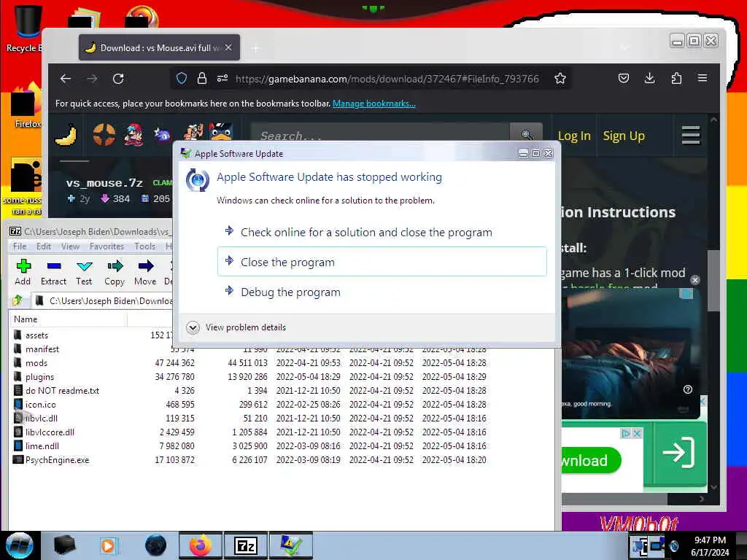
Task: Switch to Firefox in taskbar
Action: pos(201,545)
